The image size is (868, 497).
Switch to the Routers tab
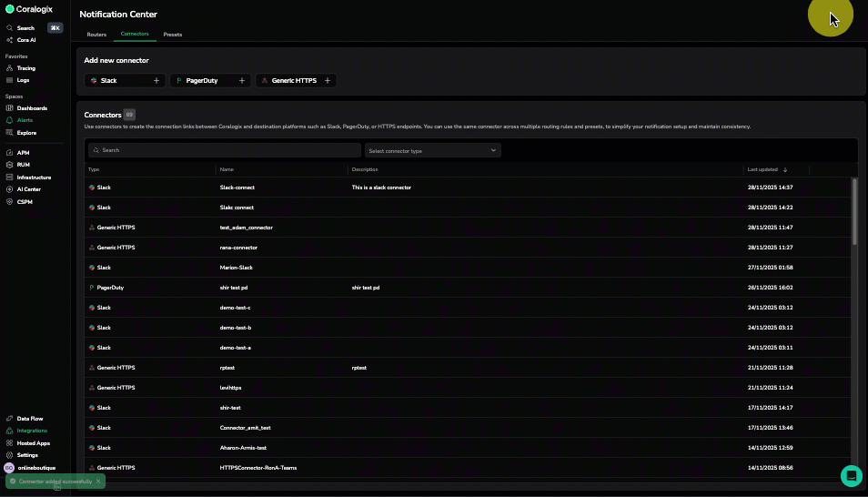point(96,35)
